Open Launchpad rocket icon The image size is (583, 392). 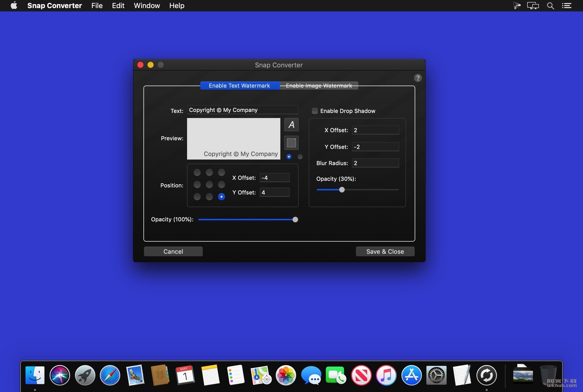(x=85, y=375)
